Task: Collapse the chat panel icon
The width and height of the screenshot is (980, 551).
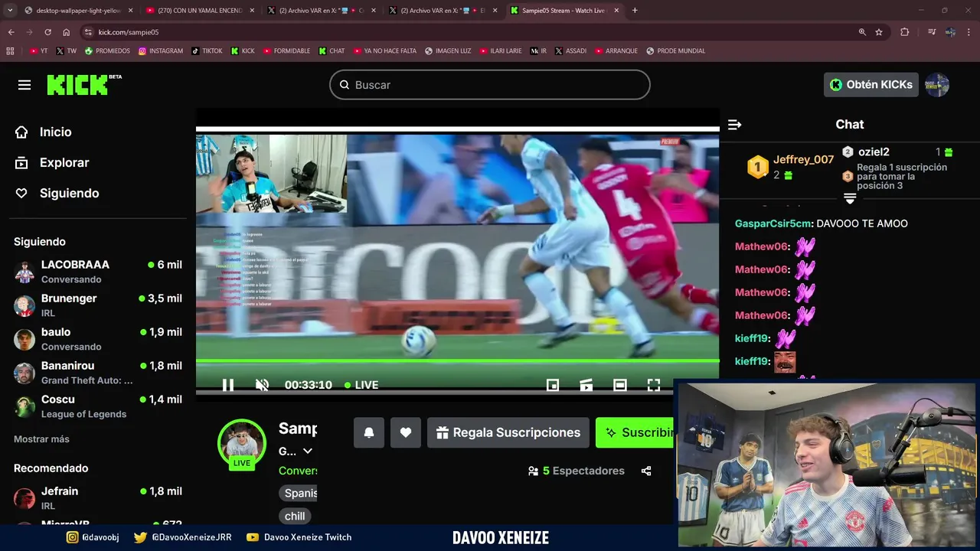Action: (734, 125)
